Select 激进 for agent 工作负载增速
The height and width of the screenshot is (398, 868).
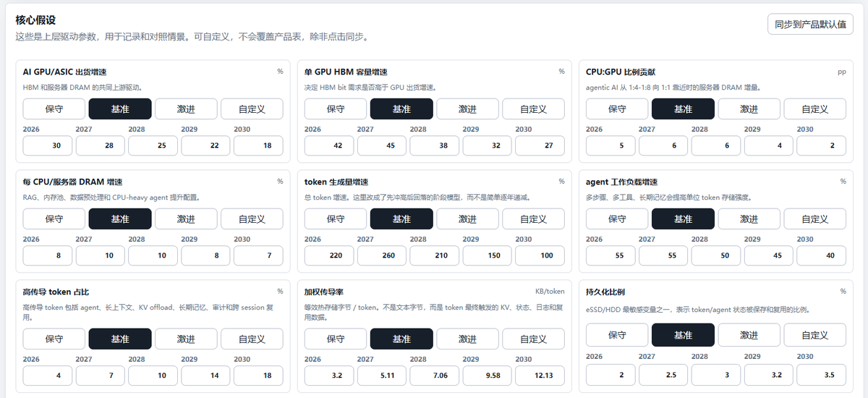749,219
